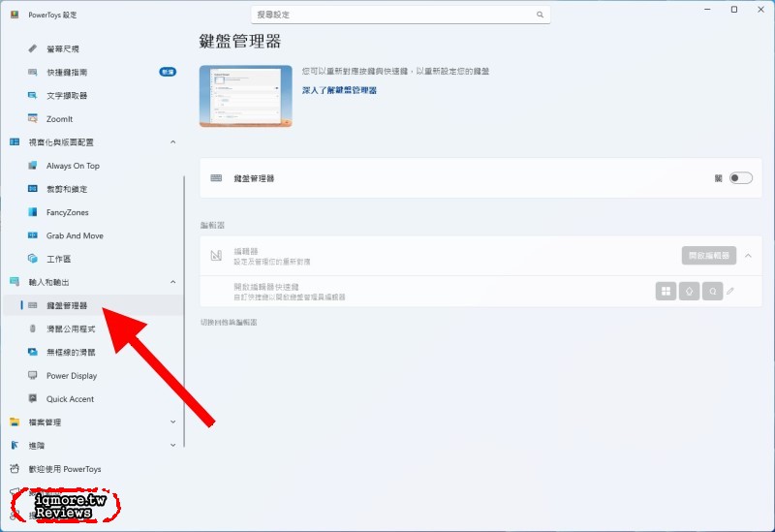This screenshot has width=775, height=532.
Task: Open the 深入了解鍵盤管理器 link
Action: pyautogui.click(x=340, y=90)
